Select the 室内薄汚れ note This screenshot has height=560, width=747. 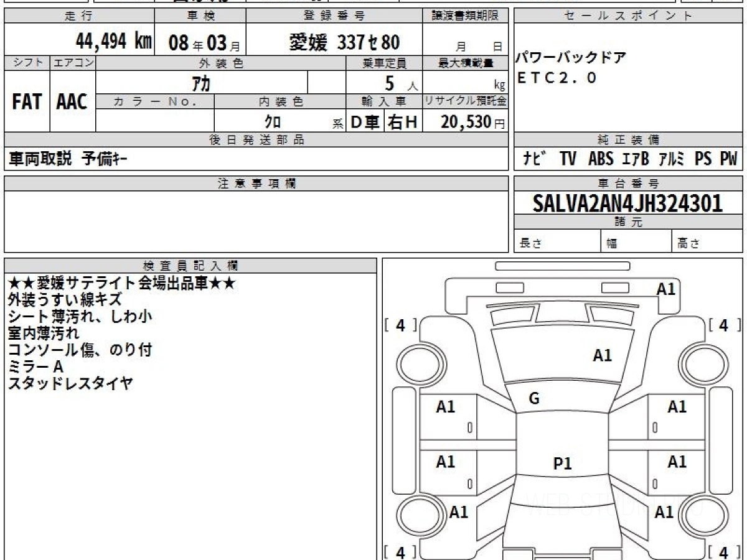click(x=43, y=334)
